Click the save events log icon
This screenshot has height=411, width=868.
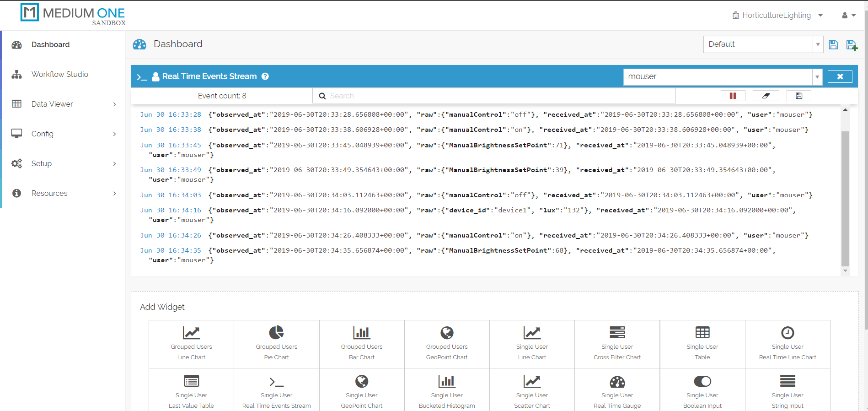[x=798, y=96]
